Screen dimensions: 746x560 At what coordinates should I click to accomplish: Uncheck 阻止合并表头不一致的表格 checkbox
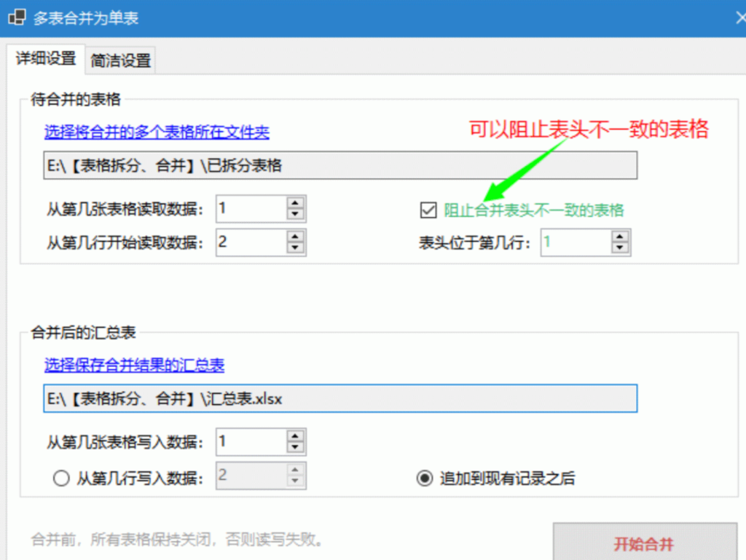coord(428,210)
